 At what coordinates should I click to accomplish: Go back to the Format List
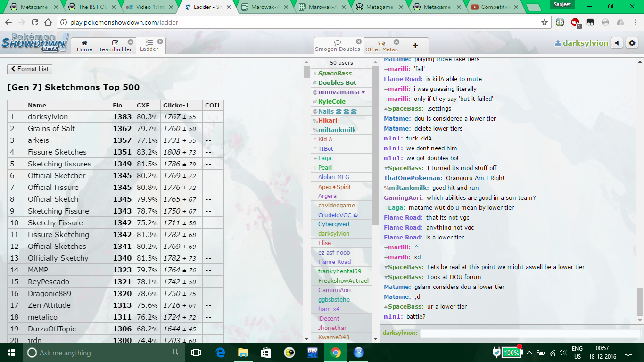30,69
